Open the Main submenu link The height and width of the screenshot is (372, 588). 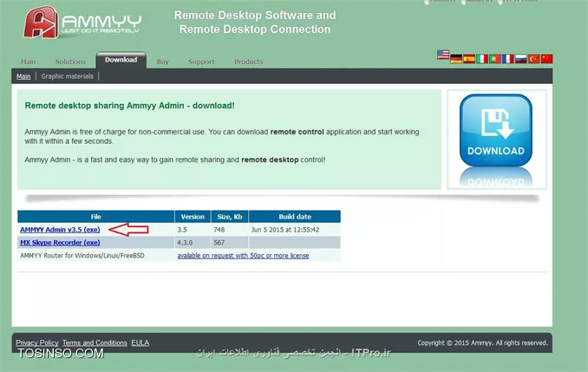(x=23, y=76)
